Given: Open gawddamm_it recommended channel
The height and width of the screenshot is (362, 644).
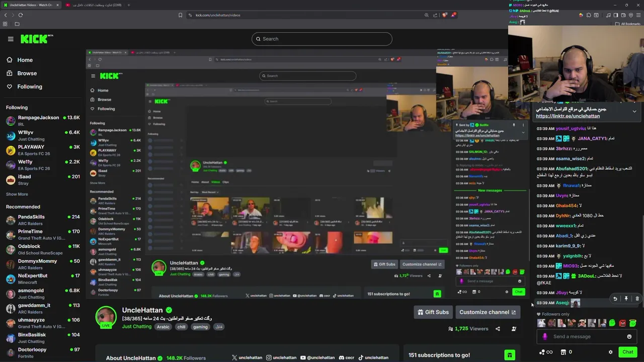Looking at the screenshot, I should [43, 308].
